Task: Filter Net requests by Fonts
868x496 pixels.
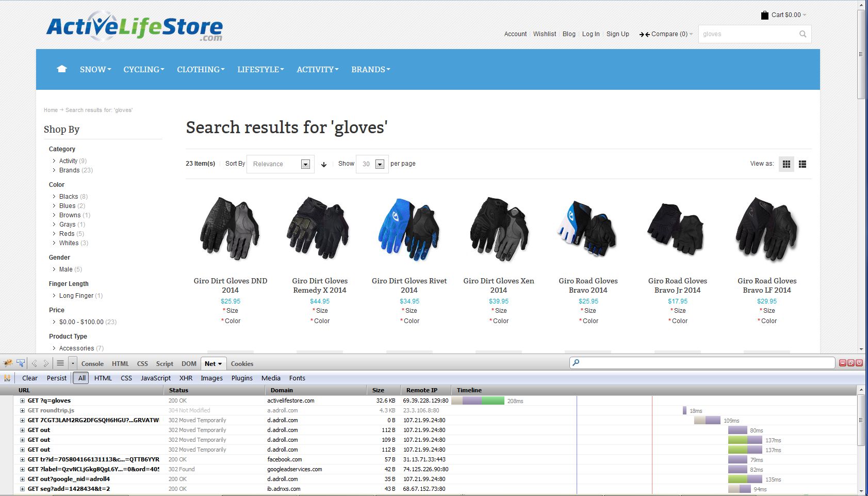Action: click(x=297, y=378)
